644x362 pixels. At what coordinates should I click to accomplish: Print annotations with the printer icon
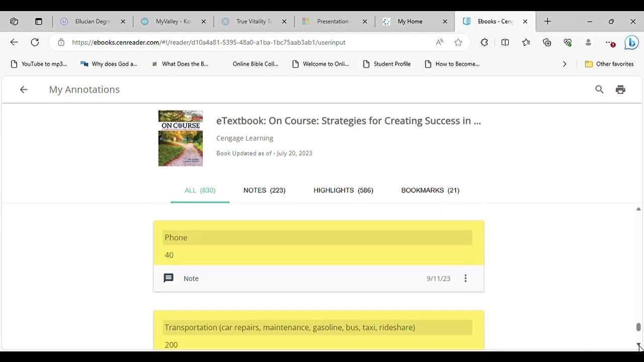620,89
